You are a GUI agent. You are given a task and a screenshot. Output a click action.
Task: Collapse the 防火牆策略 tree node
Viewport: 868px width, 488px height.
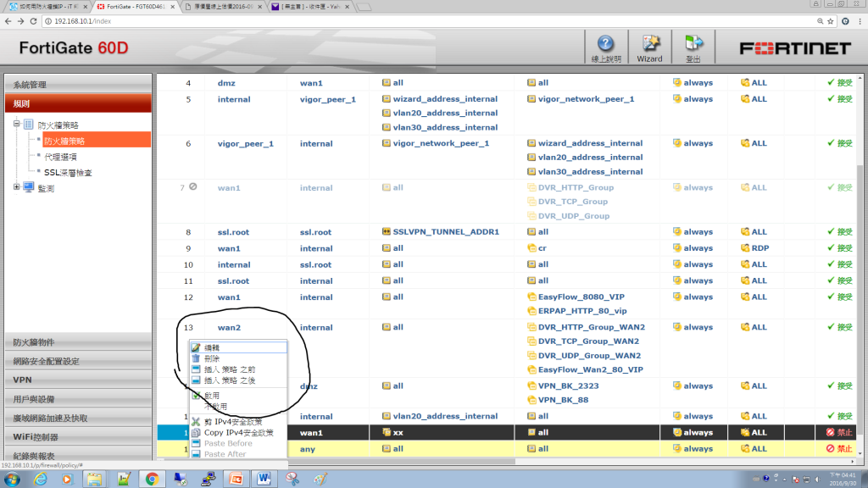coord(17,124)
